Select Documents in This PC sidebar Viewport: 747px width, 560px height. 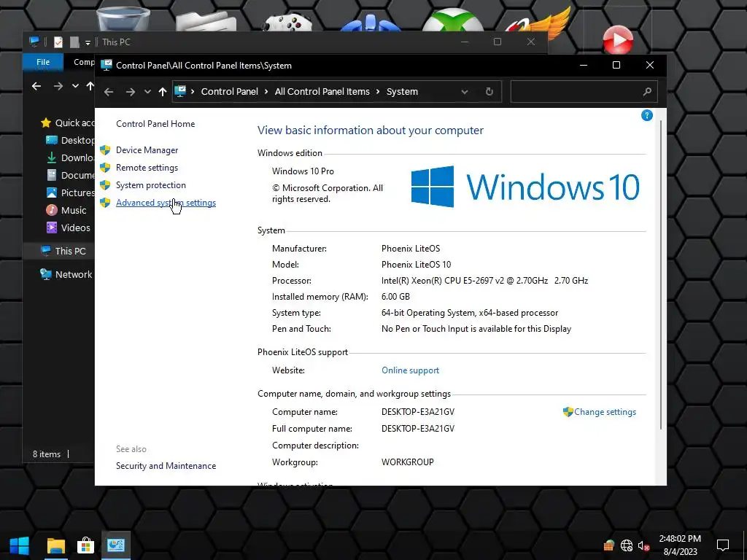(x=70, y=176)
